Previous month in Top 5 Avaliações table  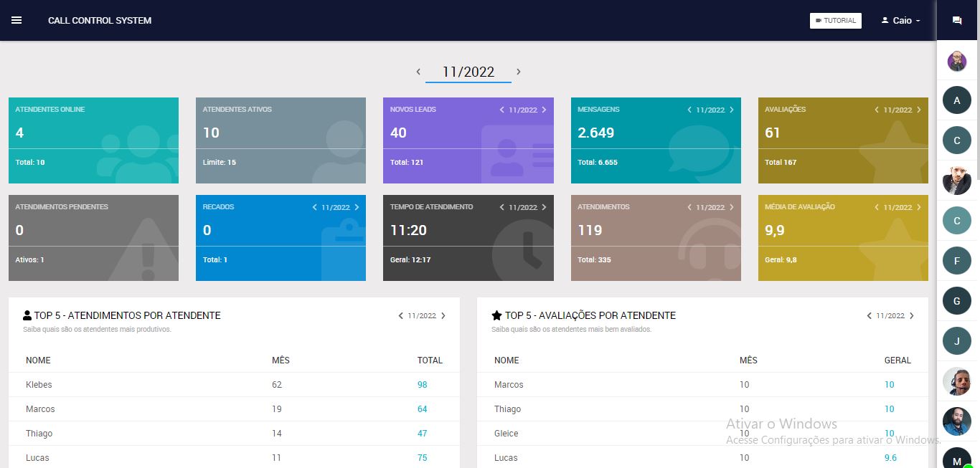coord(869,315)
